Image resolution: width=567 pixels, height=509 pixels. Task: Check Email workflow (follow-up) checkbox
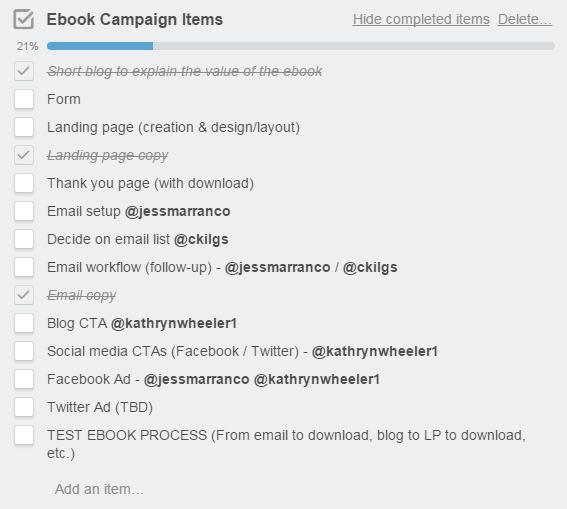[x=24, y=267]
